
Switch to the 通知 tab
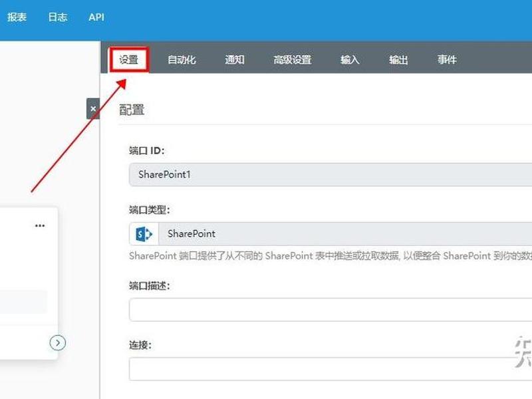(235, 60)
